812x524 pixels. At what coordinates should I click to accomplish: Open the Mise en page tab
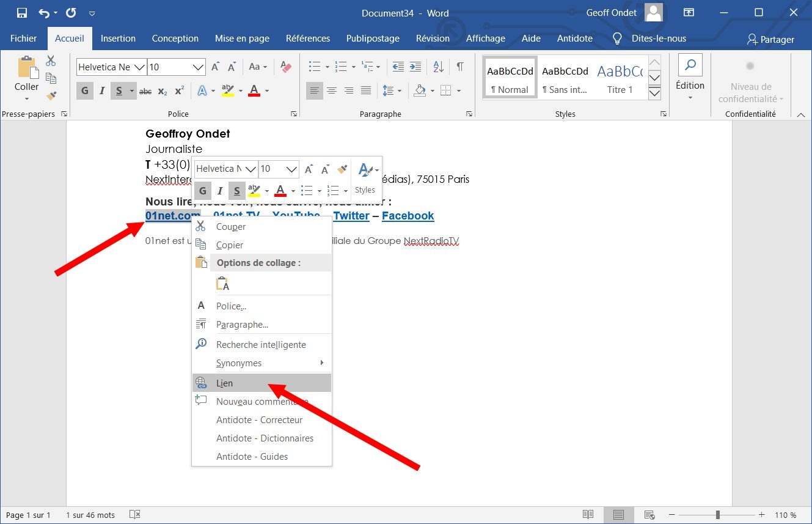[x=242, y=38]
